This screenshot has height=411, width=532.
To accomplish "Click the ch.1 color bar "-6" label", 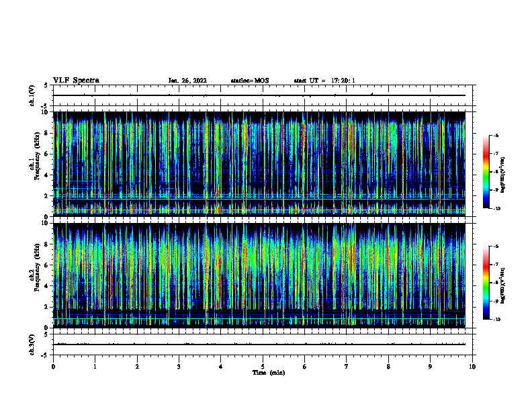I will (496, 136).
